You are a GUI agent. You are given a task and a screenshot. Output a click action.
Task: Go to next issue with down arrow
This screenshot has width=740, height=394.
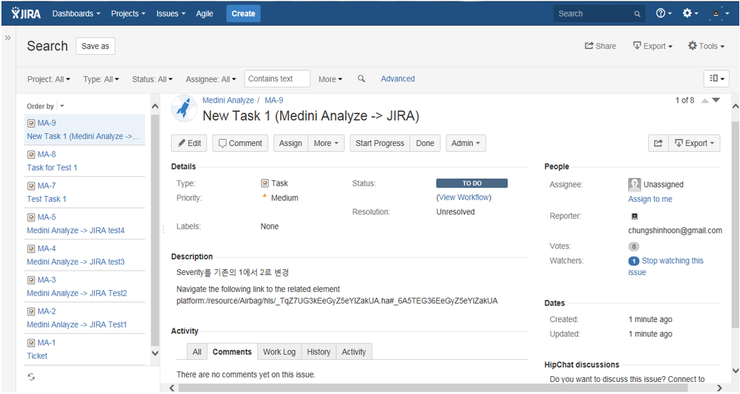(x=716, y=100)
